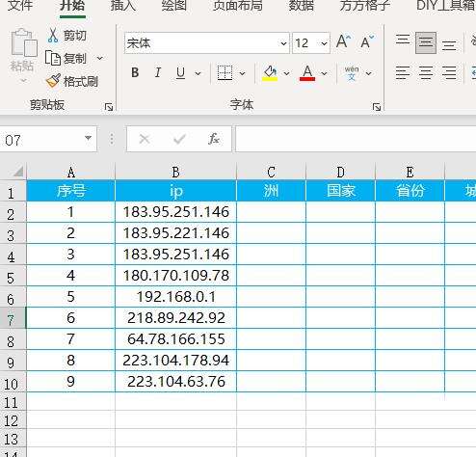Center text horizontally
The image size is (476, 457).
(426, 73)
